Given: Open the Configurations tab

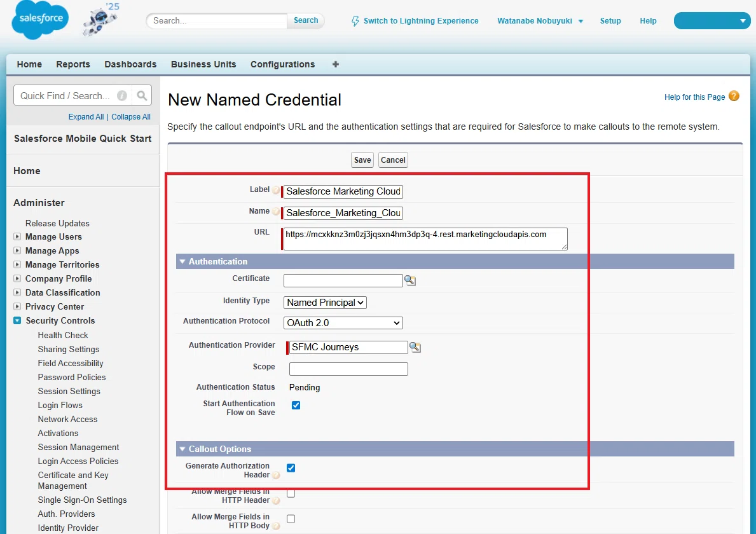Looking at the screenshot, I should pos(282,64).
